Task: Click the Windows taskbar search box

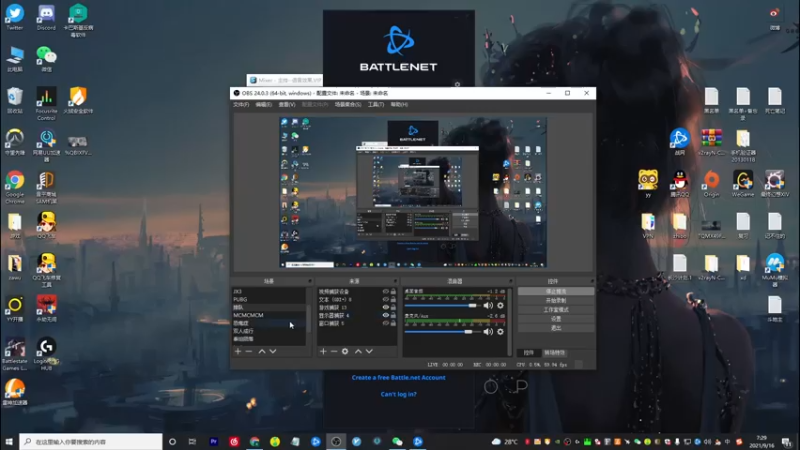Action: 91,442
